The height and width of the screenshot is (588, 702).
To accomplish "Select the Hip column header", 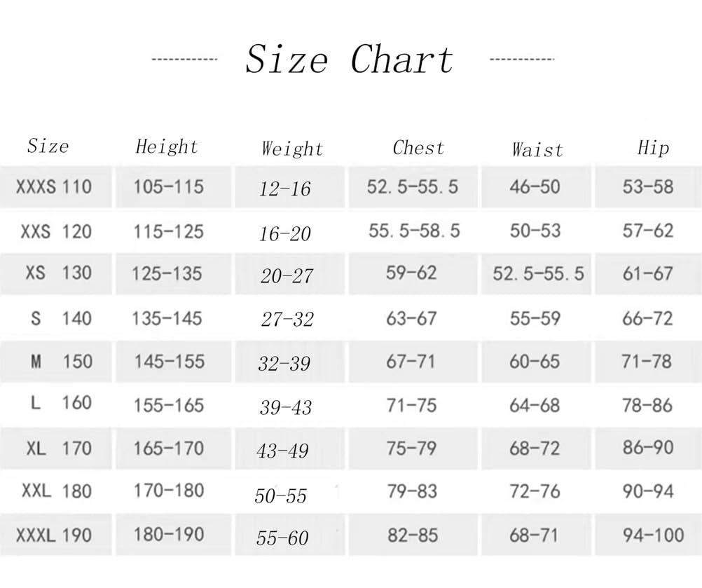I will pos(653,148).
